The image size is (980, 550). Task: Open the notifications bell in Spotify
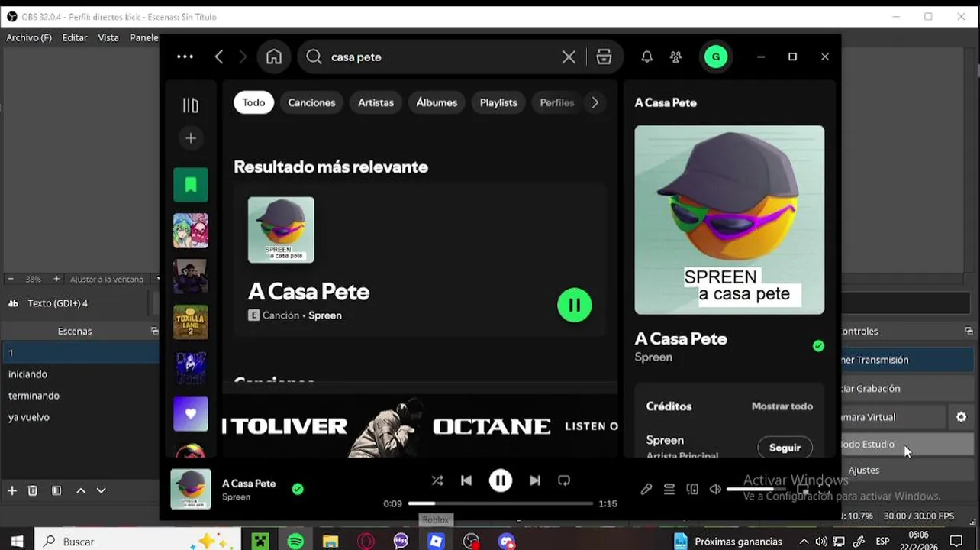pyautogui.click(x=646, y=57)
